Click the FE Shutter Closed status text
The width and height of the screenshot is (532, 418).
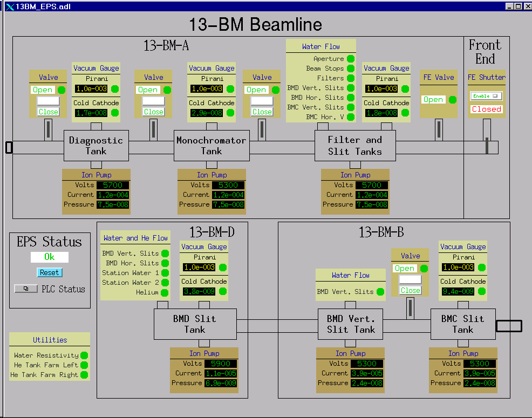tap(486, 109)
